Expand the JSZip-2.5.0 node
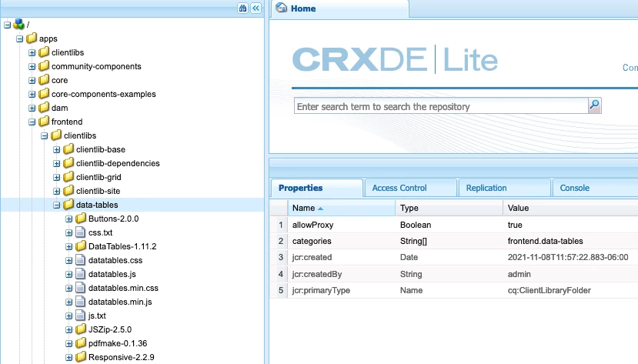Image resolution: width=638 pixels, height=364 pixels. (68, 329)
